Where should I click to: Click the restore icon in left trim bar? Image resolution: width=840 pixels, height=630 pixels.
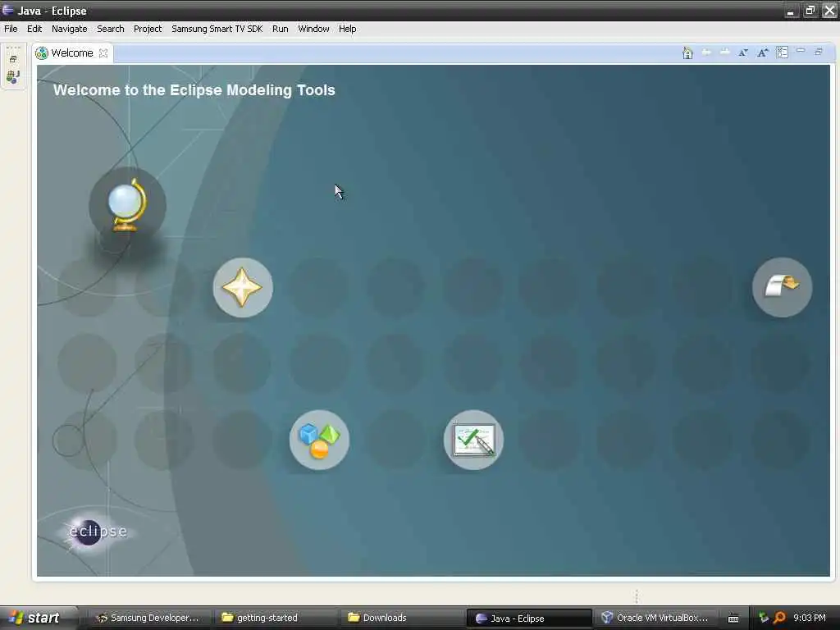click(13, 59)
